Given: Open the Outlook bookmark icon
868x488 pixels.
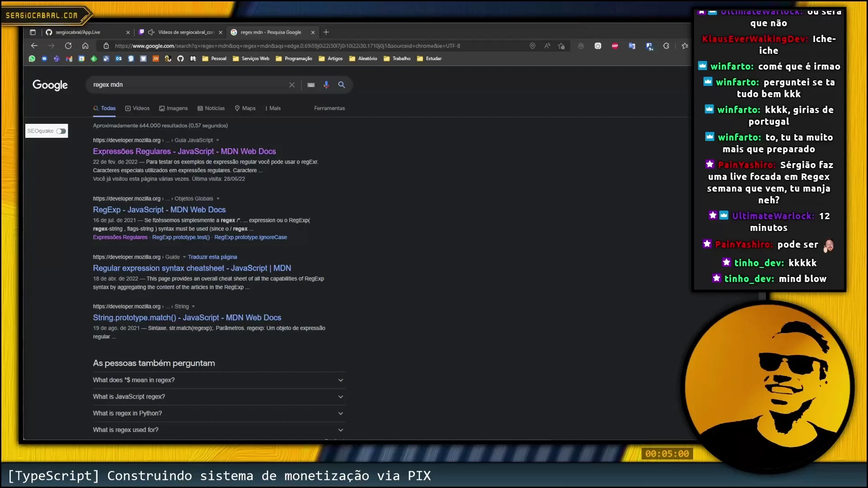Looking at the screenshot, I should 118,58.
